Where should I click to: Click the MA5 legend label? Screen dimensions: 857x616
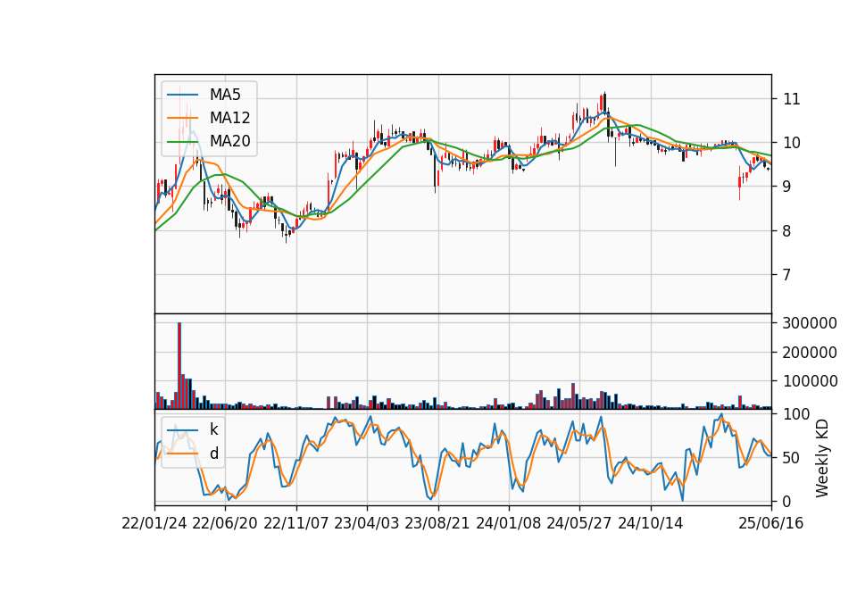point(225,95)
